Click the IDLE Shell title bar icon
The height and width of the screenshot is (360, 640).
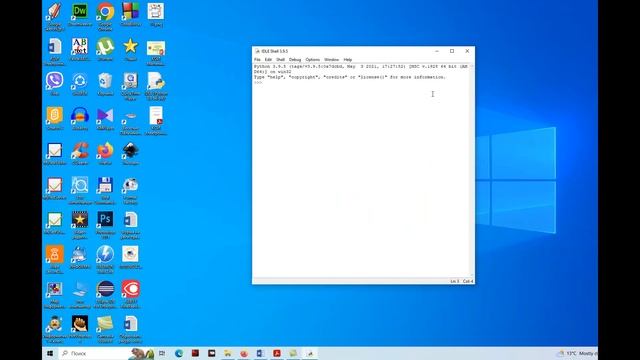257,51
